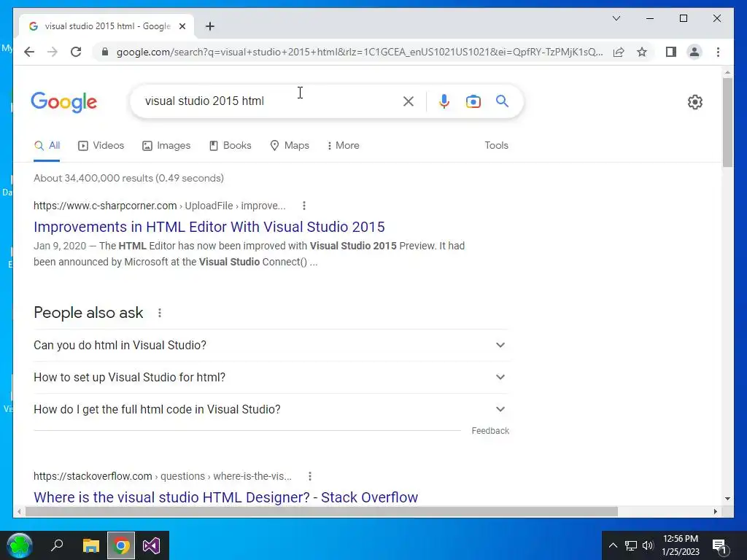Image resolution: width=747 pixels, height=560 pixels.
Task: Open the search Tools options
Action: pyautogui.click(x=496, y=146)
